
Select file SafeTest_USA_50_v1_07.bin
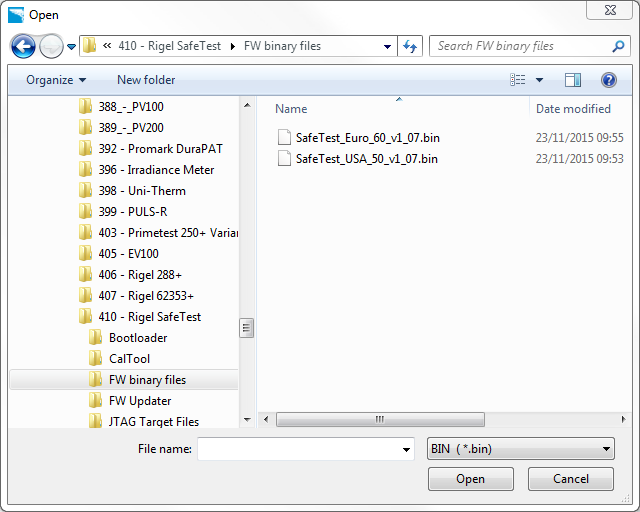[x=367, y=159]
